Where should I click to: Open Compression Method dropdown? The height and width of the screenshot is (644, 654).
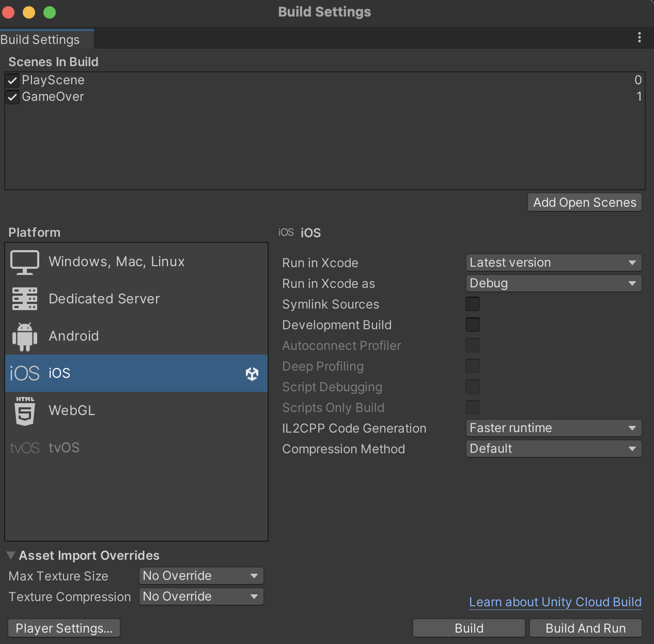point(554,449)
